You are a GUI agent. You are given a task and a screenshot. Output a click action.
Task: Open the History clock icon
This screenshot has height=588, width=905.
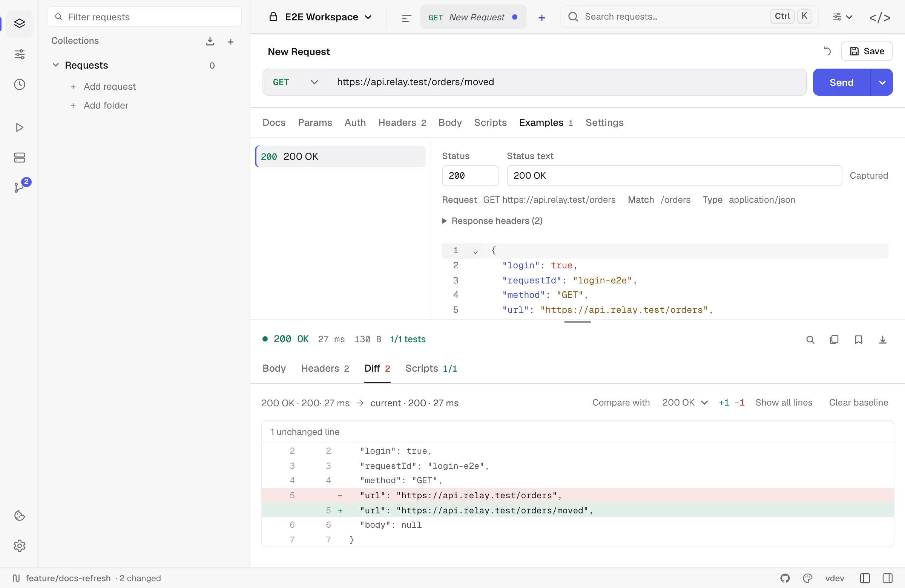pos(19,84)
